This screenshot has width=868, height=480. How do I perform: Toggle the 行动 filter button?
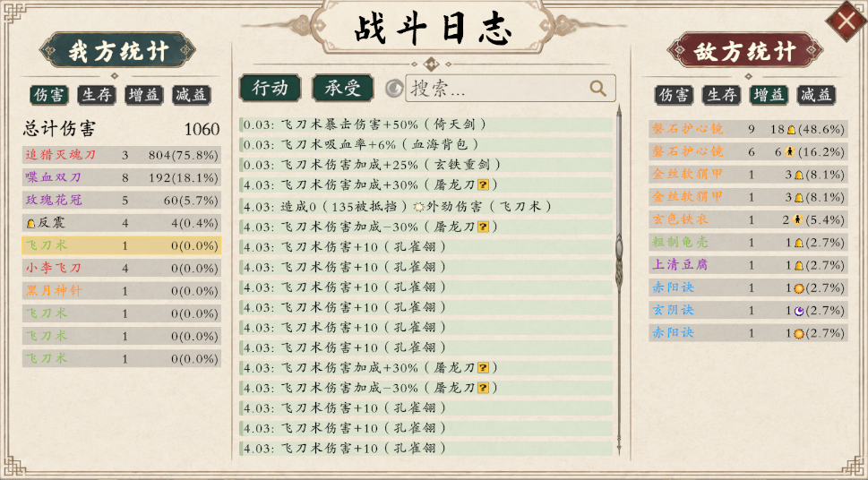(271, 88)
